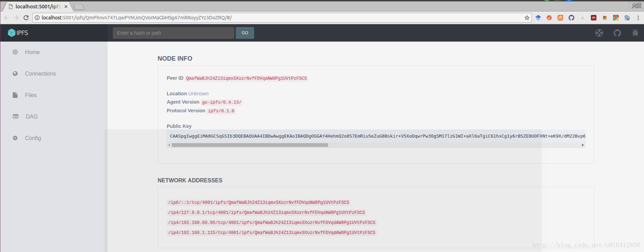
Task: Click the Peer ID hash value
Action: click(x=246, y=78)
